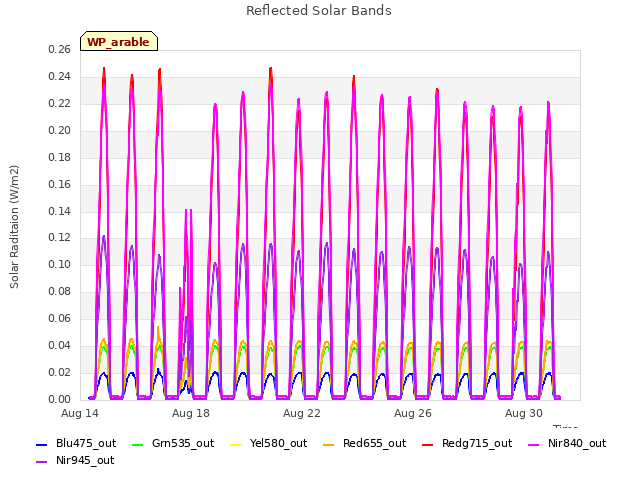
Task: Click the 0.18 y-axis tick label
Action: [59, 157]
